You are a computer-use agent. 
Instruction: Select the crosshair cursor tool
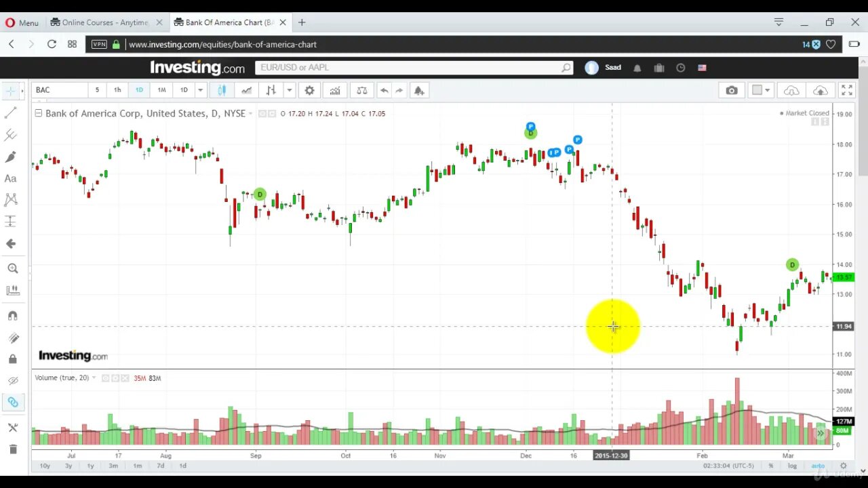[x=10, y=90]
